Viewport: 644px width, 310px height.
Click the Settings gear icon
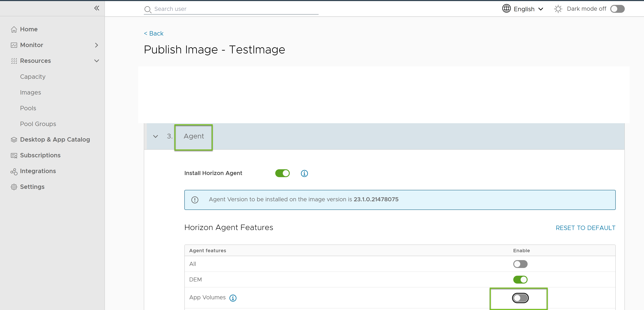(14, 187)
